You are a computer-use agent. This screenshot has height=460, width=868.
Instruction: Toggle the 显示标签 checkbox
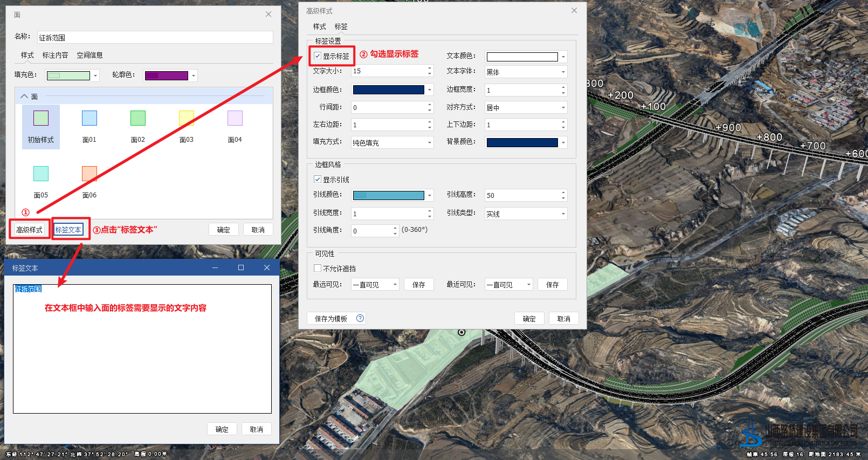[x=318, y=56]
